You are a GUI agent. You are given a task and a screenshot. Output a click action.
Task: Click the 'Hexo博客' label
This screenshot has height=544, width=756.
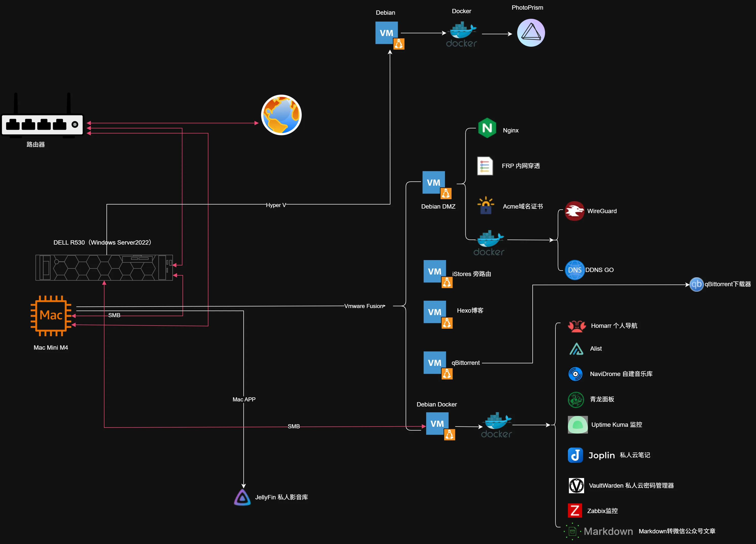[x=470, y=311]
